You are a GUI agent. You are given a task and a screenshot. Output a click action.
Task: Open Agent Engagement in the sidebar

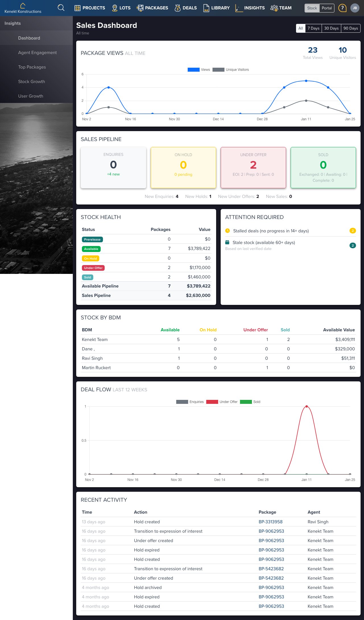point(36,52)
